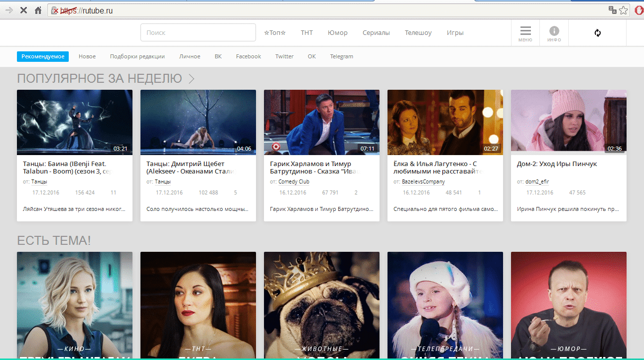Open the Telegram link
This screenshot has height=360, width=644.
click(x=342, y=56)
